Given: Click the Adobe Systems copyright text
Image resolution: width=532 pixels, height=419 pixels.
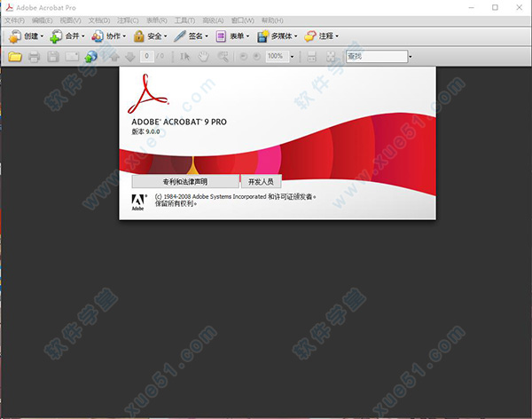Looking at the screenshot, I should [235, 200].
